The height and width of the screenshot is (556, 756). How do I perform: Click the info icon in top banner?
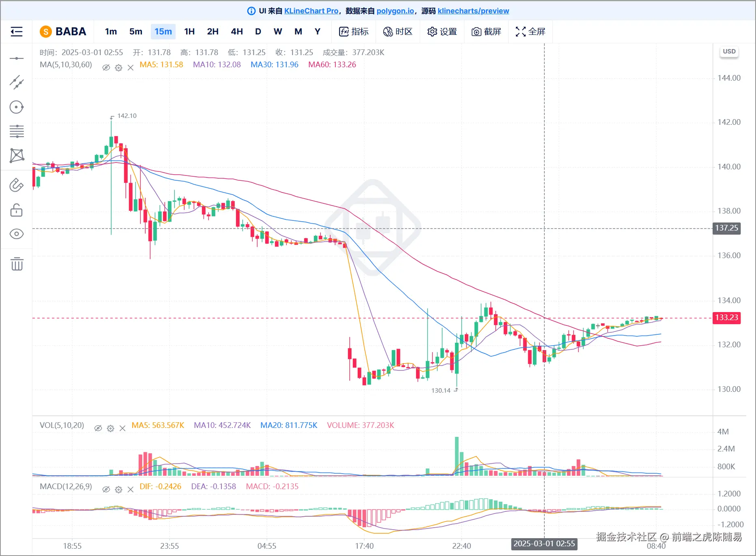tap(251, 11)
